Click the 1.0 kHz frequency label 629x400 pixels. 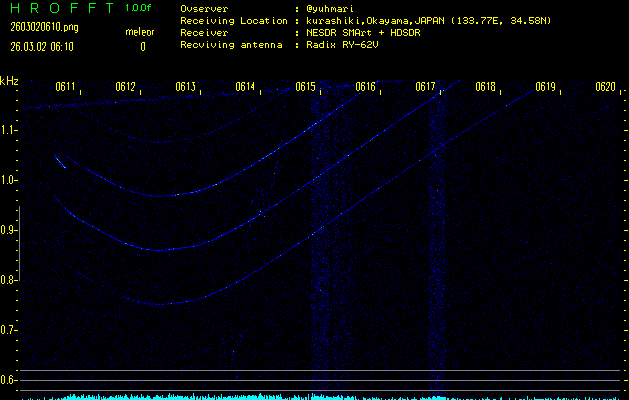[x=10, y=180]
